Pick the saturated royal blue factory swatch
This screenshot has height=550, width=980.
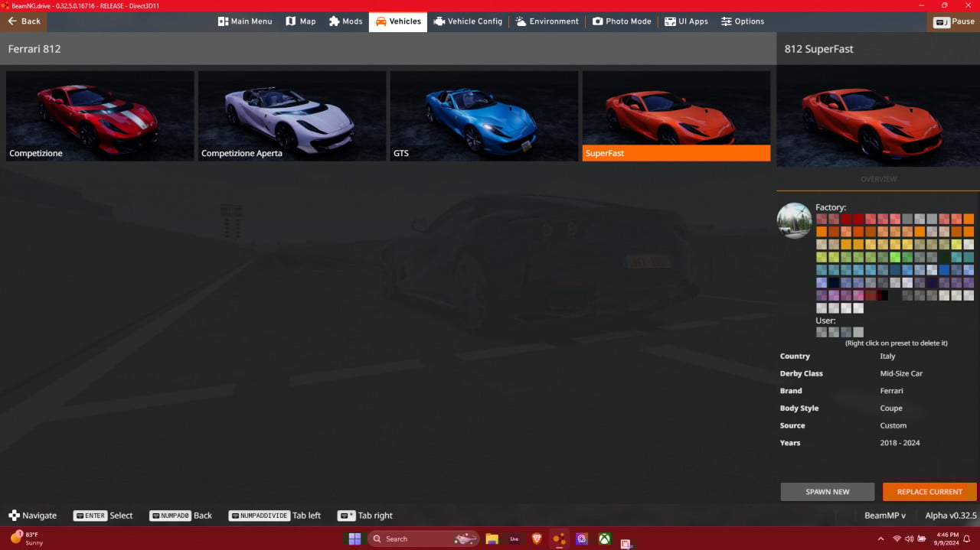tap(944, 269)
